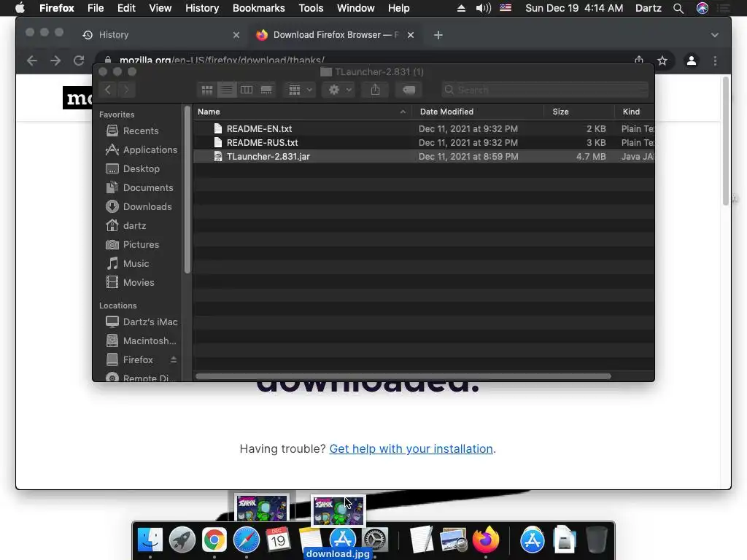Switch Finder to list view
The height and width of the screenshot is (560, 747).
click(x=227, y=90)
